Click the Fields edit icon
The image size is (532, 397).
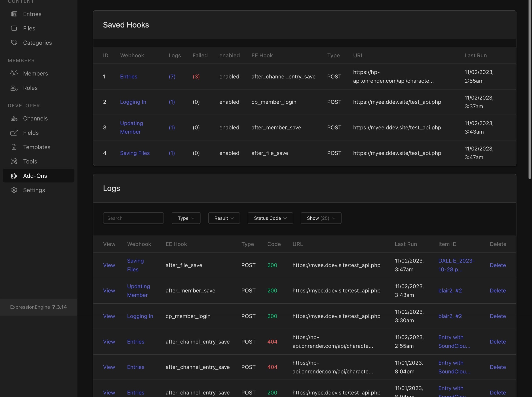pyautogui.click(x=14, y=133)
